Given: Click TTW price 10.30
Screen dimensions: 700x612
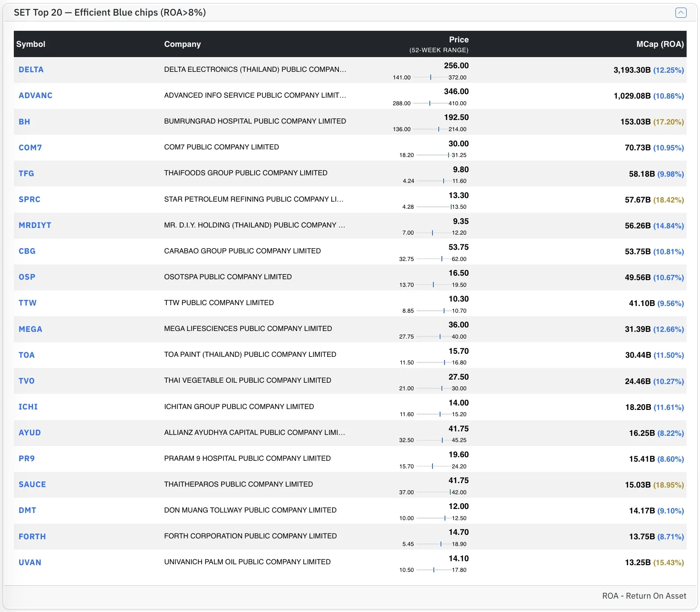Looking at the screenshot, I should 459,299.
